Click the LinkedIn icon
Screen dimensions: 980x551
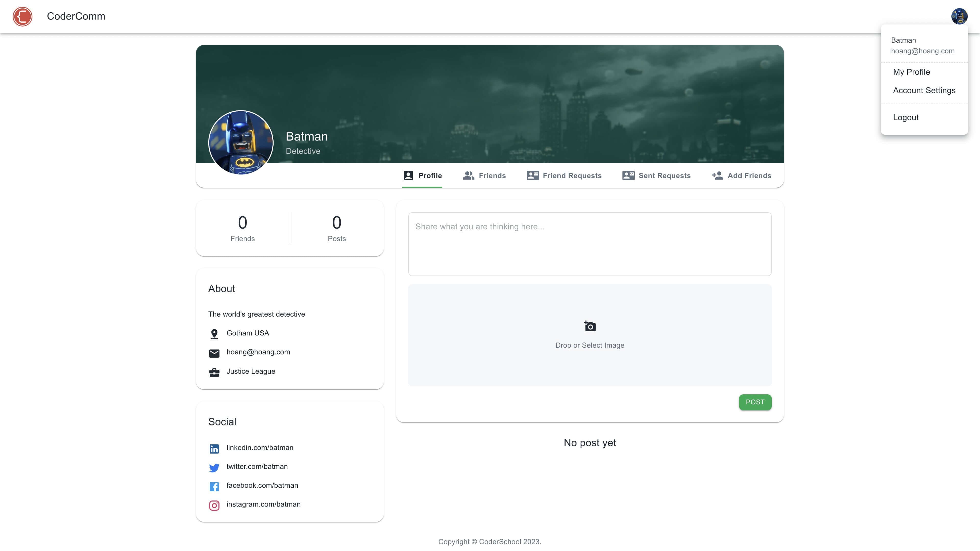click(214, 449)
